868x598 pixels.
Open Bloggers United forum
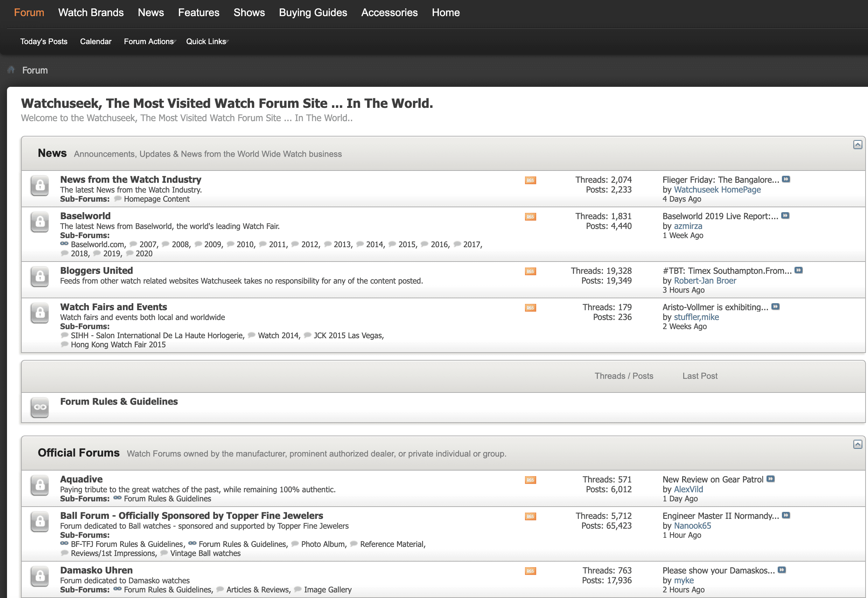coord(97,271)
